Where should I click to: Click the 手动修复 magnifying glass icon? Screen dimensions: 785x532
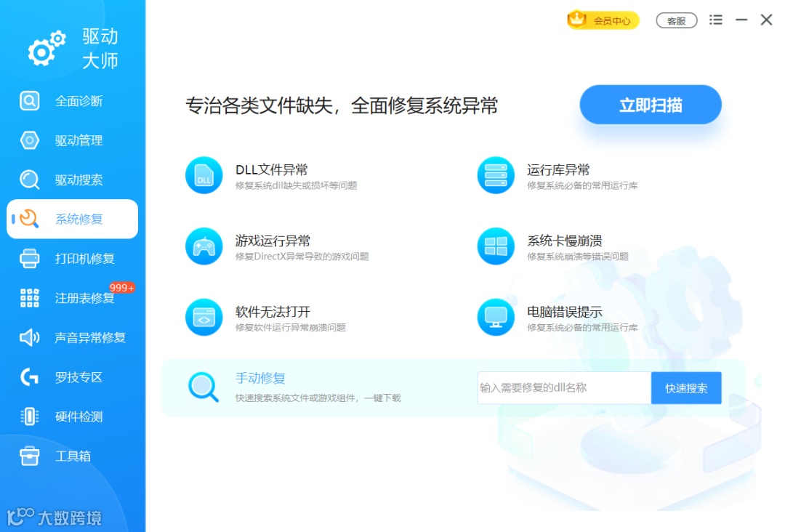point(204,387)
